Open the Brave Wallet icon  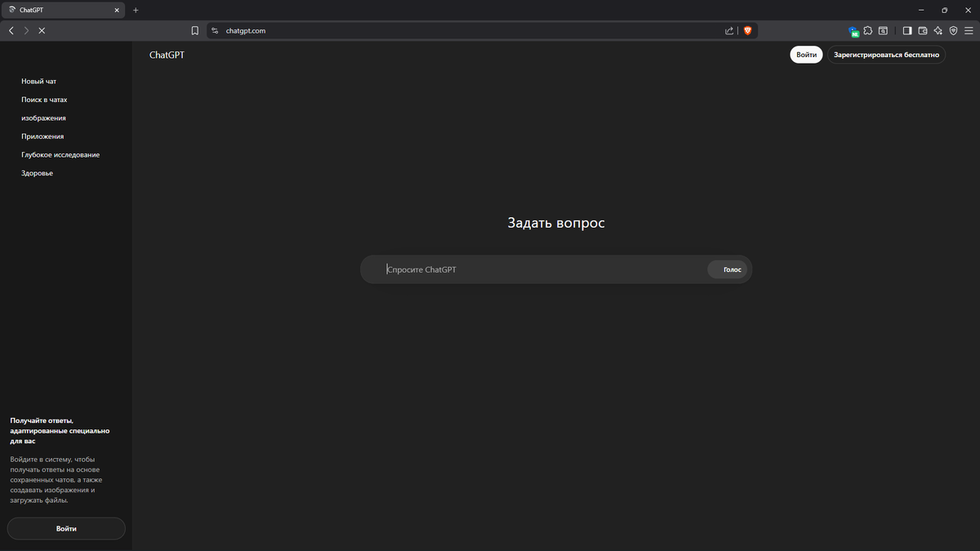pos(923,30)
